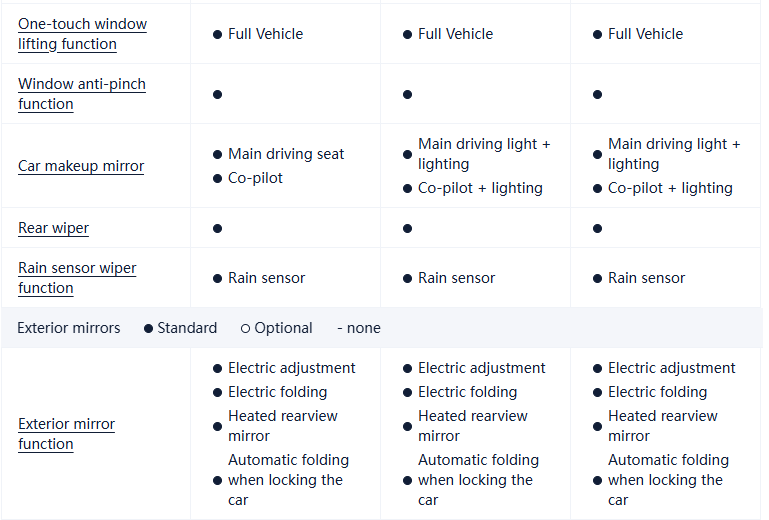
Task: Click first-column Window anti-pinch standard dot
Action: tap(217, 94)
